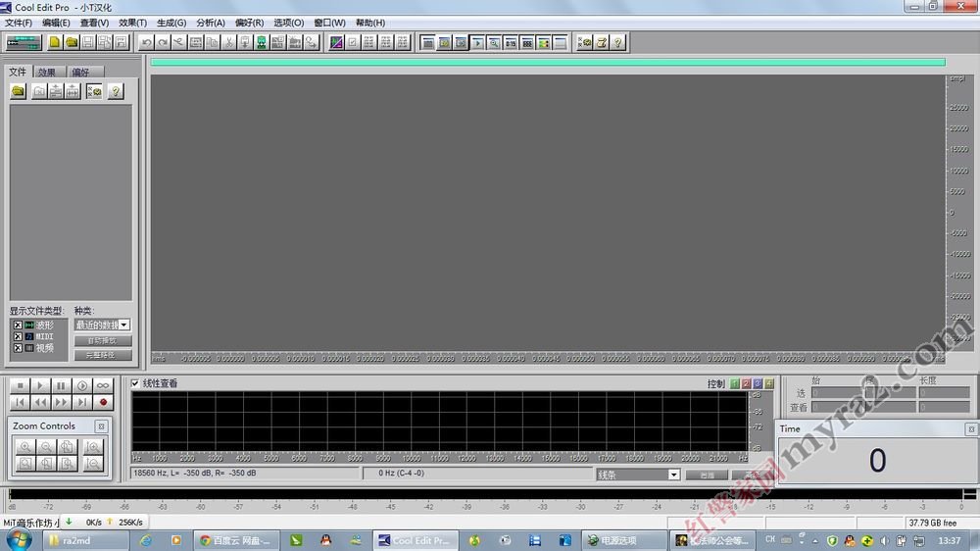Open the 效果(T) menu
The height and width of the screenshot is (551, 980).
tap(132, 23)
